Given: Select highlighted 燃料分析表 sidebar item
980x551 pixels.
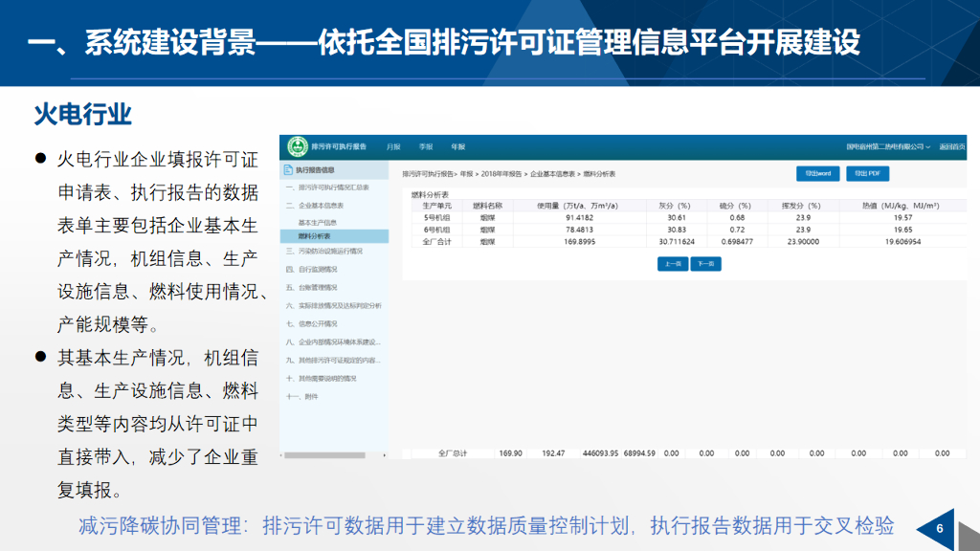Looking at the screenshot, I should click(x=315, y=235).
